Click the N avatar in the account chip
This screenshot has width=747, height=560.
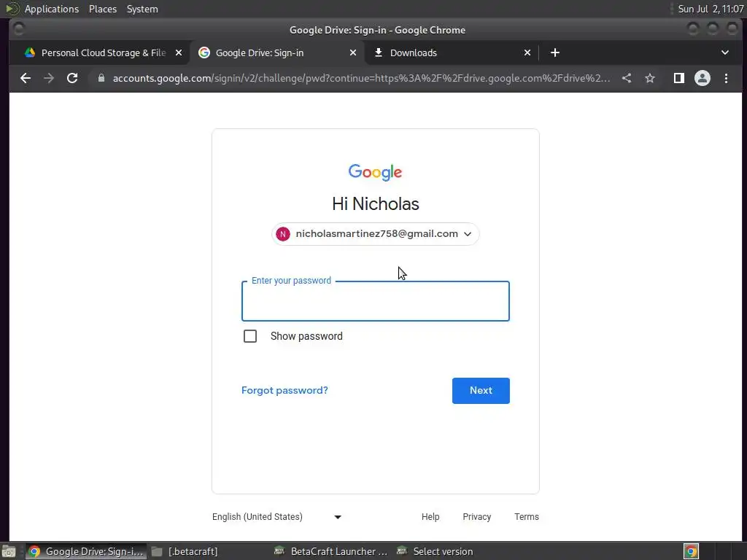pos(283,234)
